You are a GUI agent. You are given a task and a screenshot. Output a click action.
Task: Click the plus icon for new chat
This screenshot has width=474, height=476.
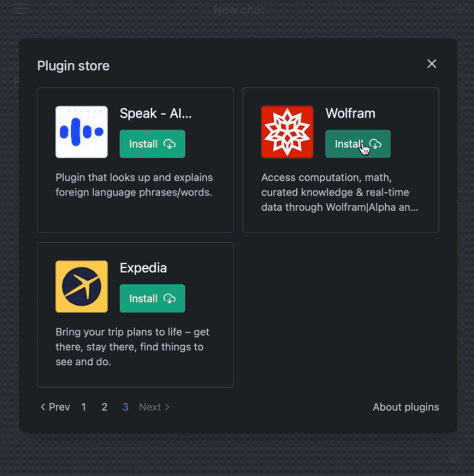460,9
